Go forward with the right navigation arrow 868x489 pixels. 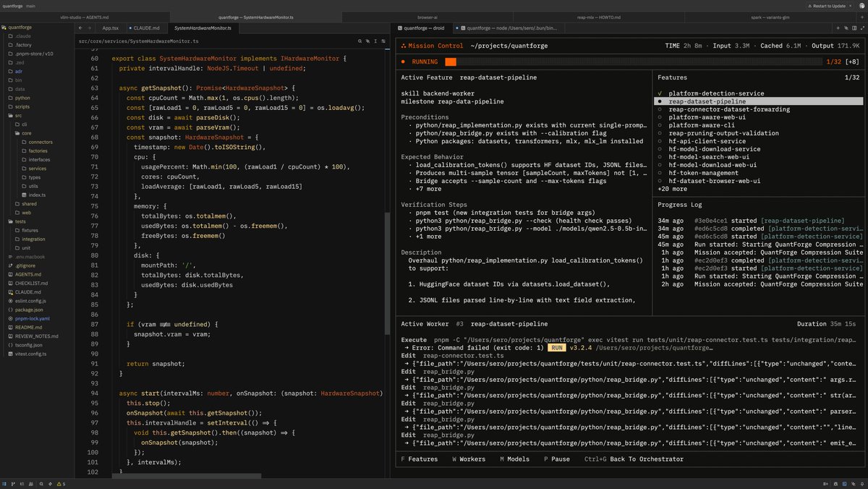[x=91, y=28]
